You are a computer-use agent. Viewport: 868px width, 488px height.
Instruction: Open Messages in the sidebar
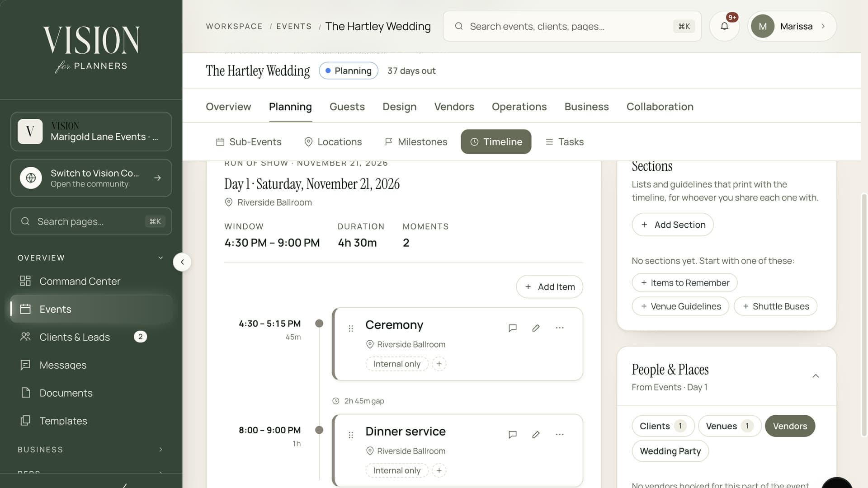coord(91,365)
